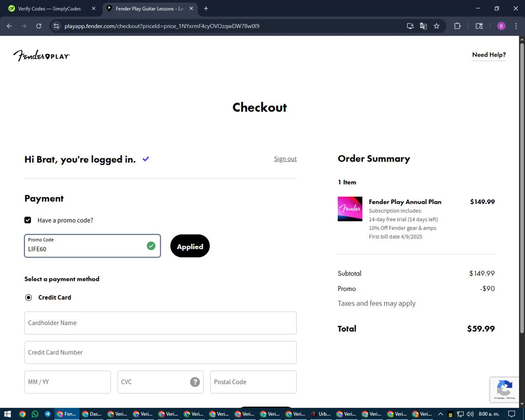Click the browser forward arrow
The image size is (525, 420).
click(x=24, y=26)
